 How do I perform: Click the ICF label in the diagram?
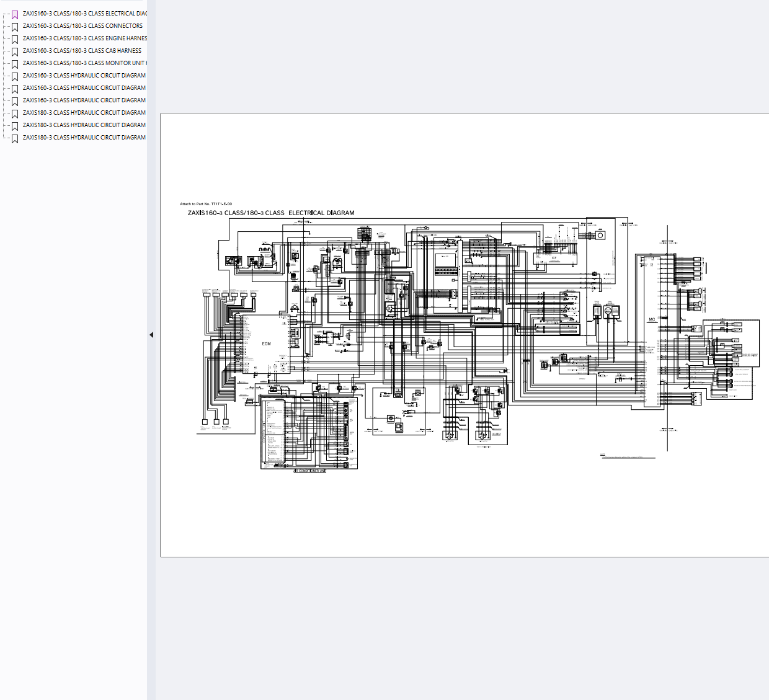[554, 258]
